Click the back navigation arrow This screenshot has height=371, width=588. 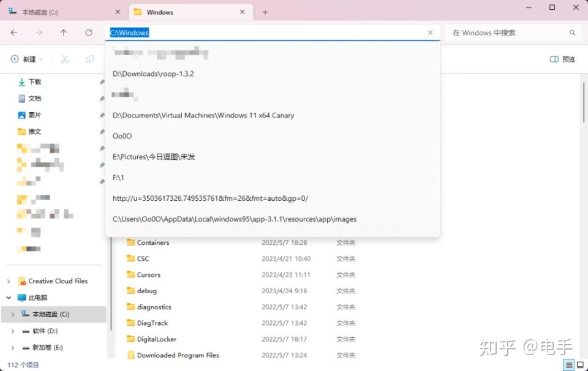[15, 33]
